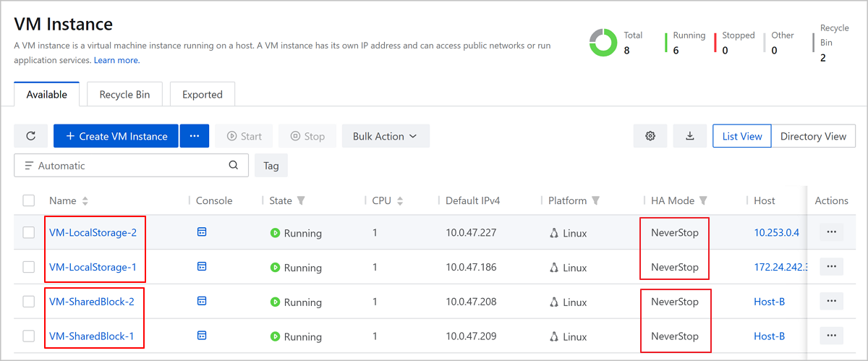Switch to the Recycle Bin tab

point(124,95)
